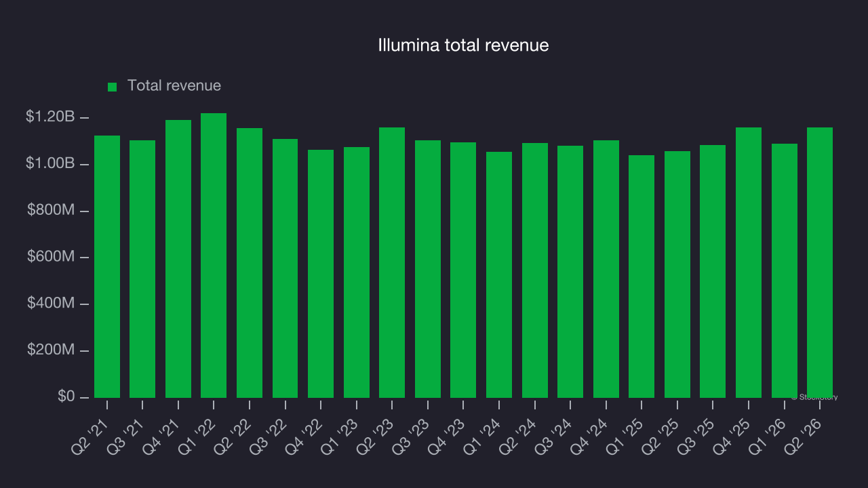Click the Q2 '23 revenue bar
The height and width of the screenshot is (488, 868).
click(x=392, y=262)
